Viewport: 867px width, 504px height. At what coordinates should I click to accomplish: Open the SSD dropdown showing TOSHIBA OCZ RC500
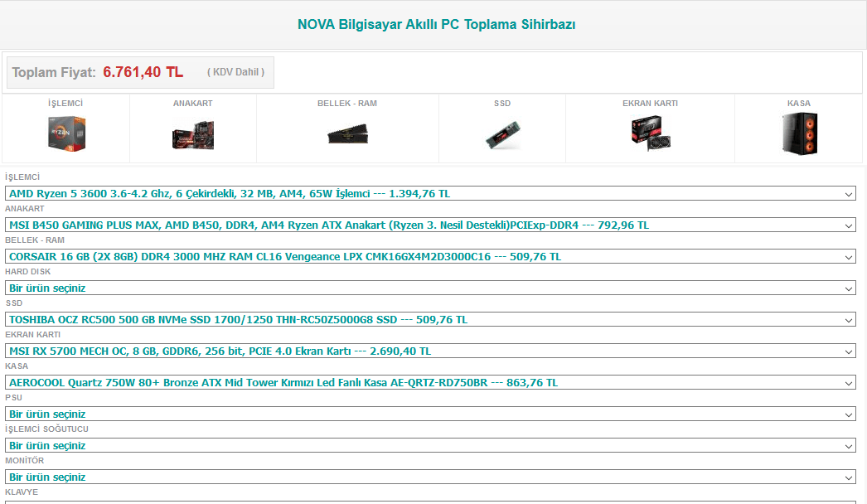(x=430, y=320)
